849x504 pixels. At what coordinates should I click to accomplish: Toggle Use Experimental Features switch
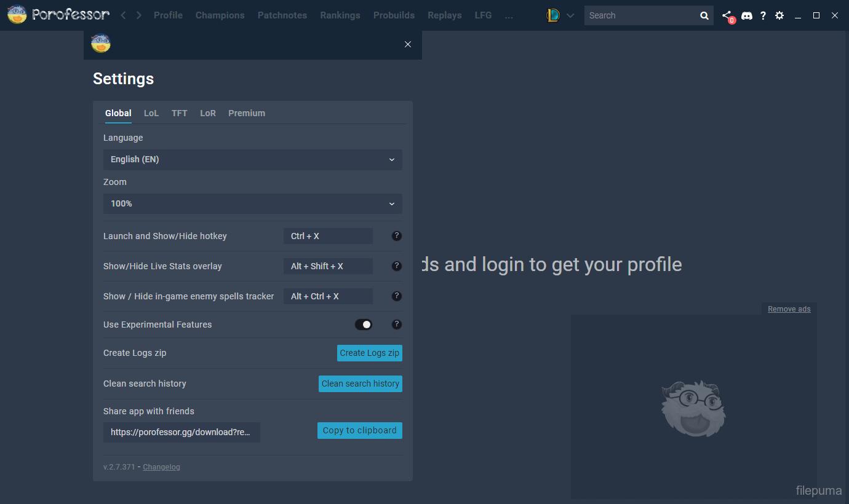coord(364,325)
